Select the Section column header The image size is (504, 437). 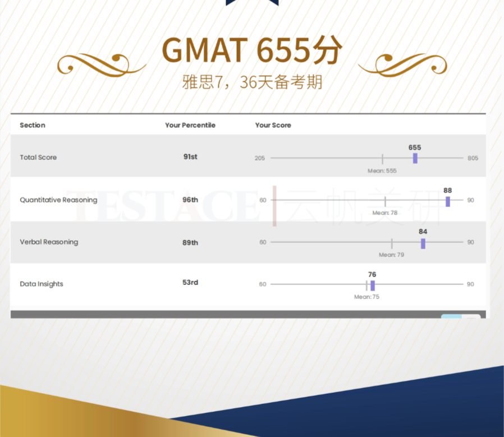[33, 125]
